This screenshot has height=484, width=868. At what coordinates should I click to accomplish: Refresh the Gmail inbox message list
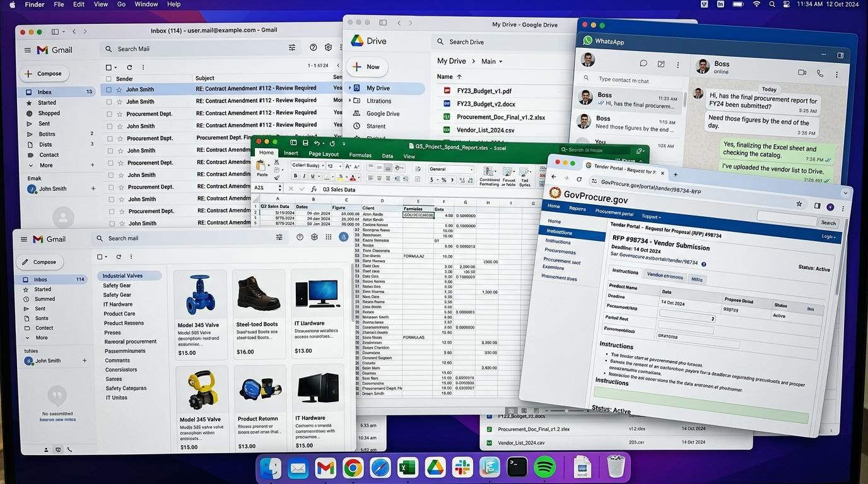(129, 67)
